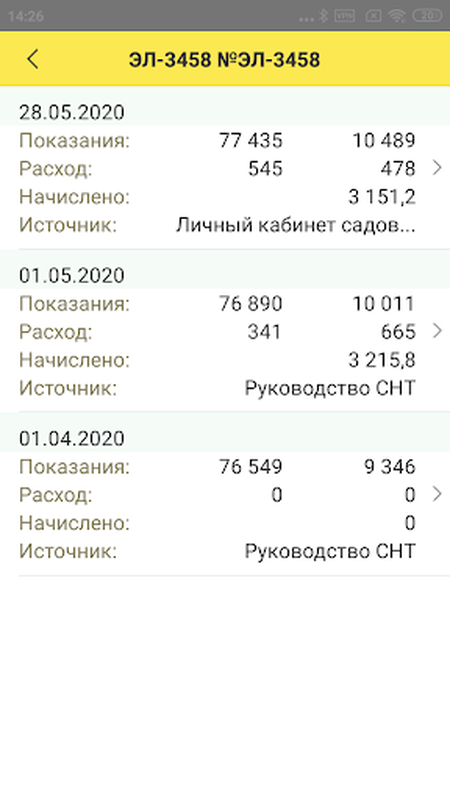
Task: Tap the VPN status icon
Action: coord(344,16)
